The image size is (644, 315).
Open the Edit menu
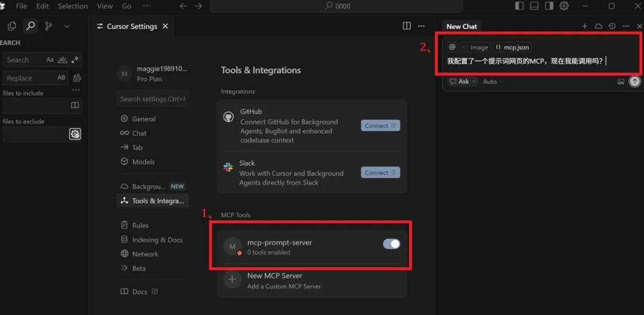pos(42,6)
